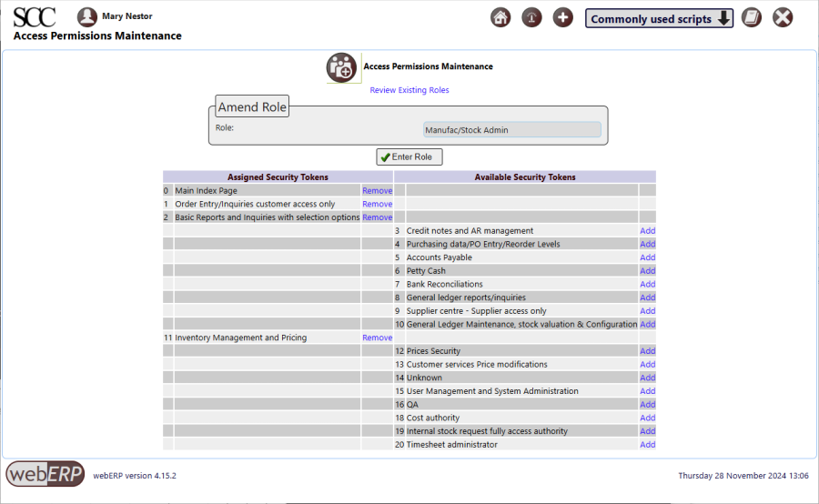Remove Order Entry/Inquiries customer access token
The width and height of the screenshot is (819, 504).
tap(377, 204)
